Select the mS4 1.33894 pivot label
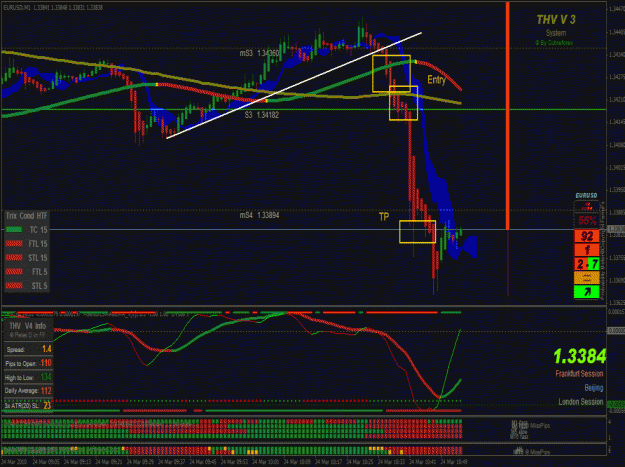The height and width of the screenshot is (467, 625). 259,216
